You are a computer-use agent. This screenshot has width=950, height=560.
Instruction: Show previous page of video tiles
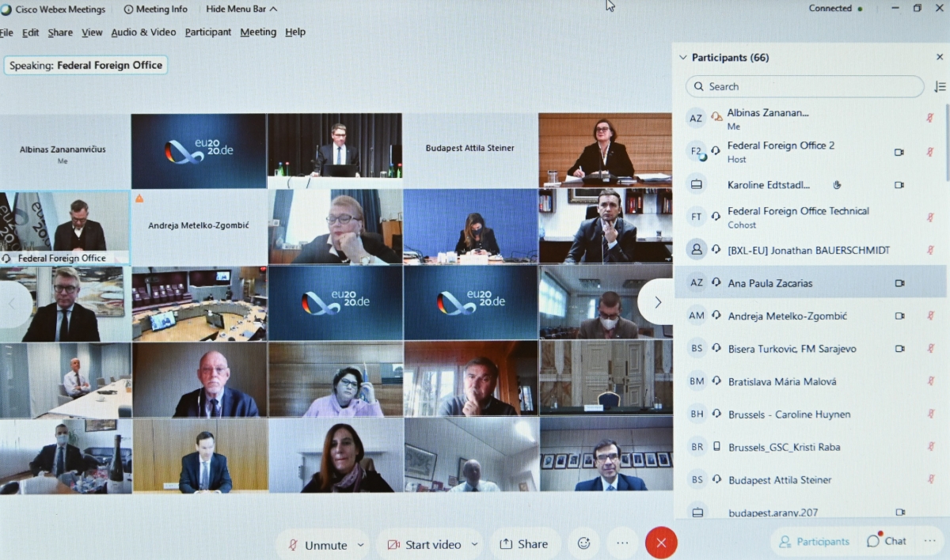(x=11, y=302)
